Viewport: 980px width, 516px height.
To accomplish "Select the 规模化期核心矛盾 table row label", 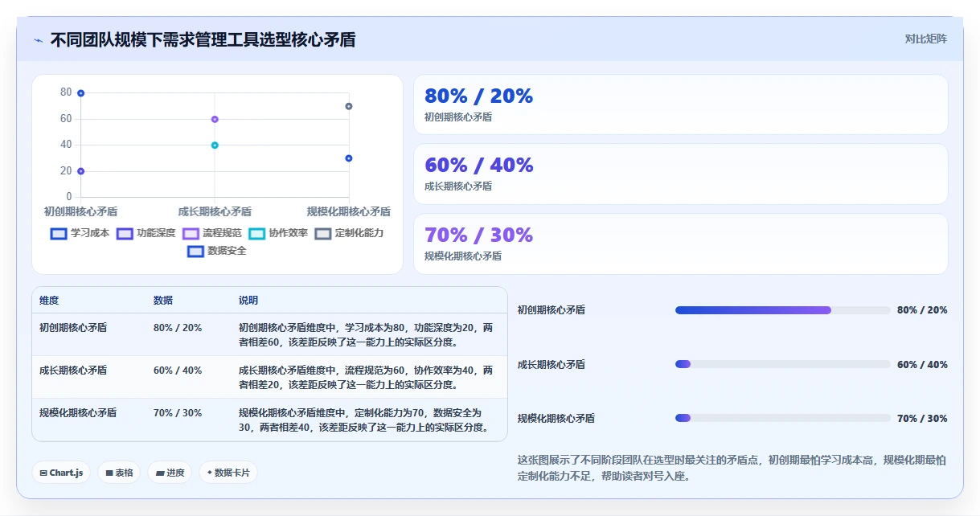I will tap(78, 413).
